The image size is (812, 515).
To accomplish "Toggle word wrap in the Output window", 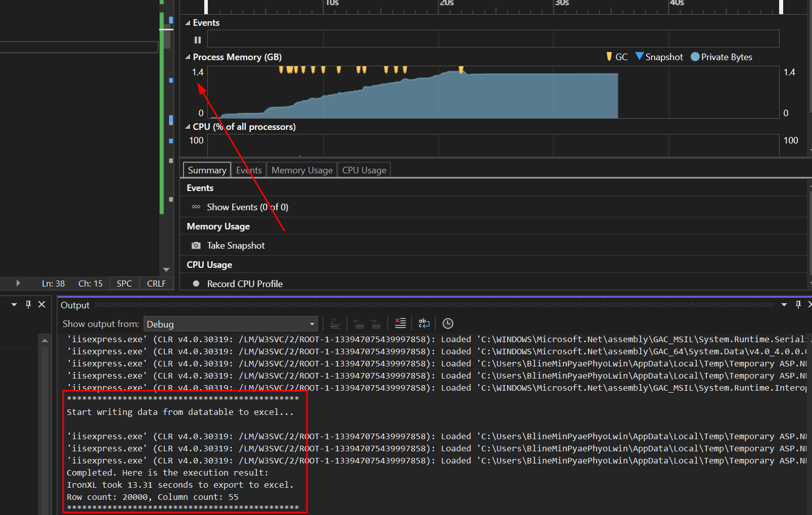I will point(424,323).
